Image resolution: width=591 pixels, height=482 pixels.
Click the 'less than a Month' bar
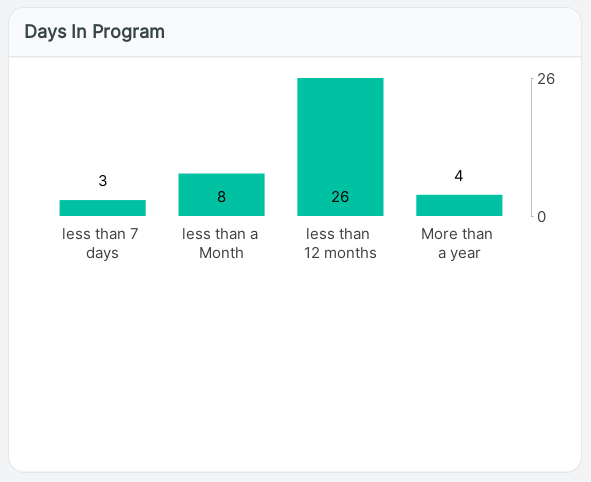click(x=221, y=194)
